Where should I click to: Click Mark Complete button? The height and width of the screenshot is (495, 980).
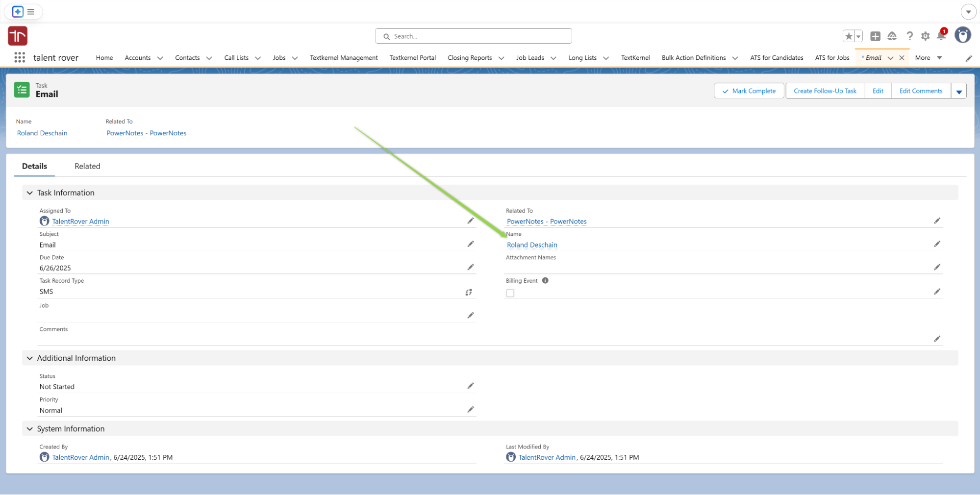click(x=749, y=91)
